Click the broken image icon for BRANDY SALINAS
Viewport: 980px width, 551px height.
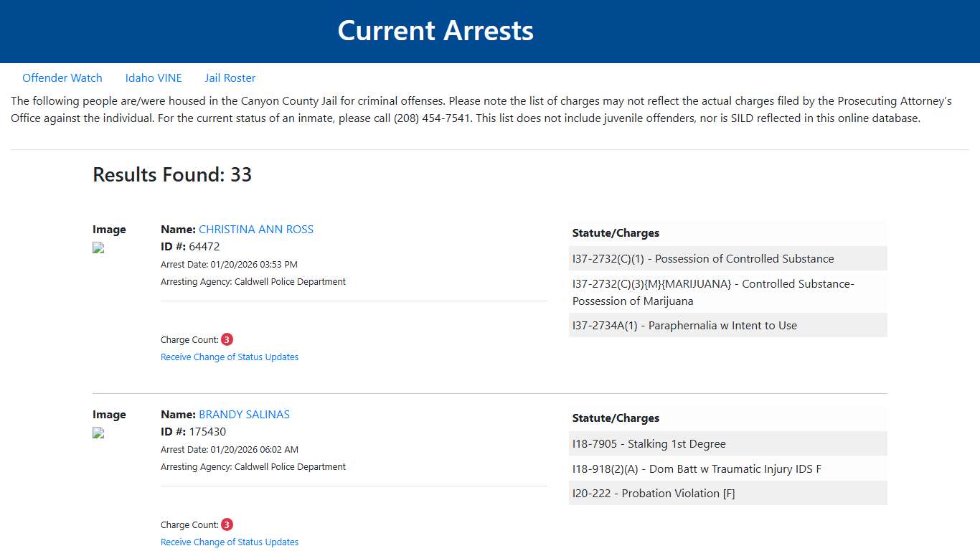point(98,433)
